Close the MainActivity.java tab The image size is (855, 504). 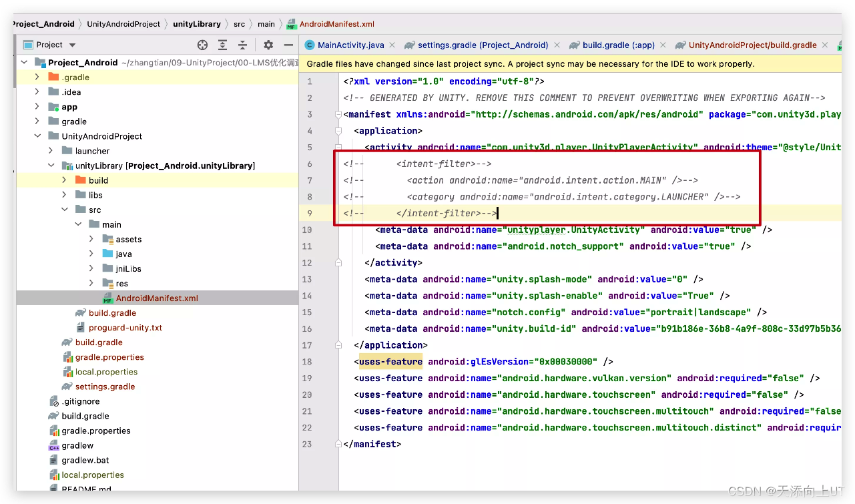pos(392,45)
